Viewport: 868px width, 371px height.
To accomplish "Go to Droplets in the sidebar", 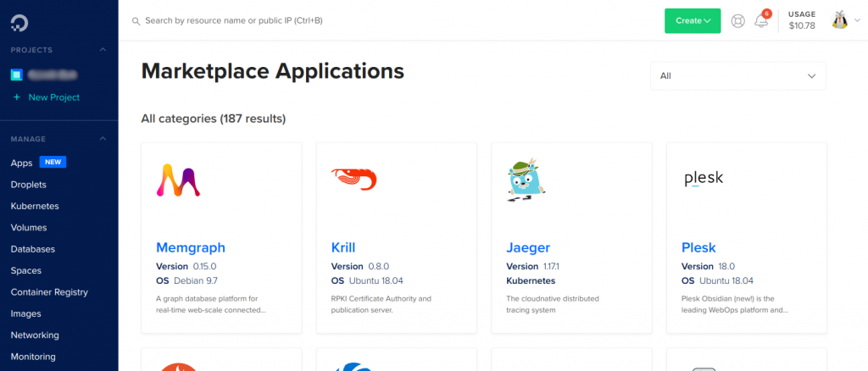I will [x=28, y=185].
